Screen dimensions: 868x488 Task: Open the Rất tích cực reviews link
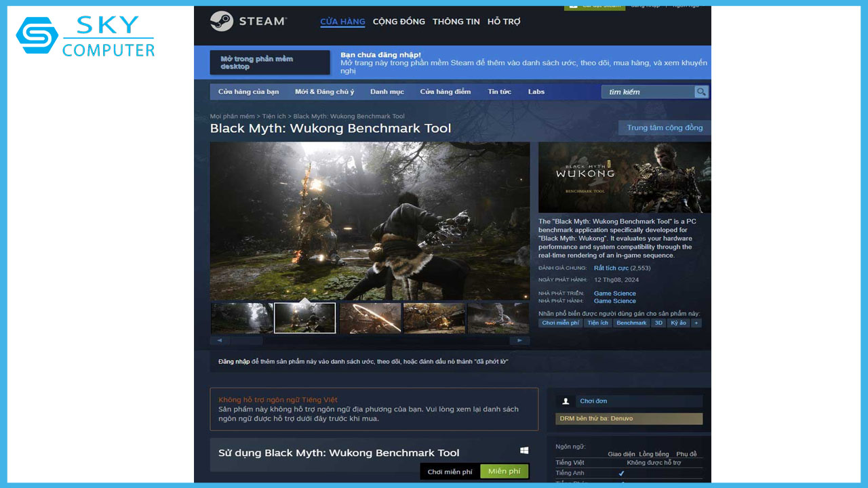pos(611,268)
